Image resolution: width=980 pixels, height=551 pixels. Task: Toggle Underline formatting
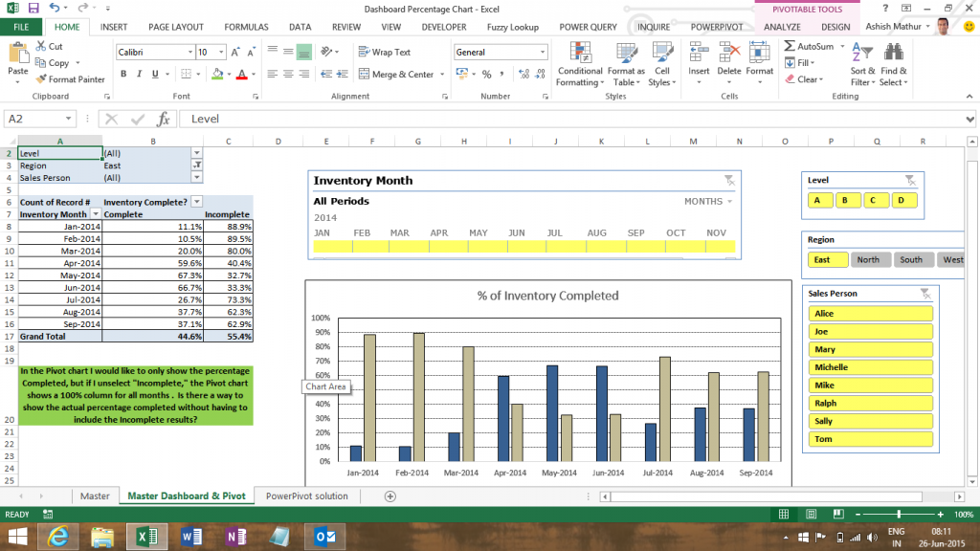coord(155,75)
